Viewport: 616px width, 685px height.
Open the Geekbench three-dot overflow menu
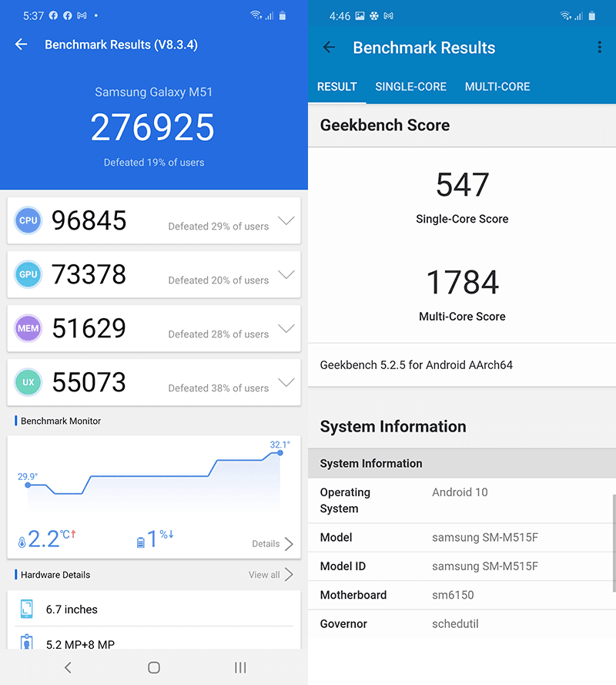(x=599, y=47)
